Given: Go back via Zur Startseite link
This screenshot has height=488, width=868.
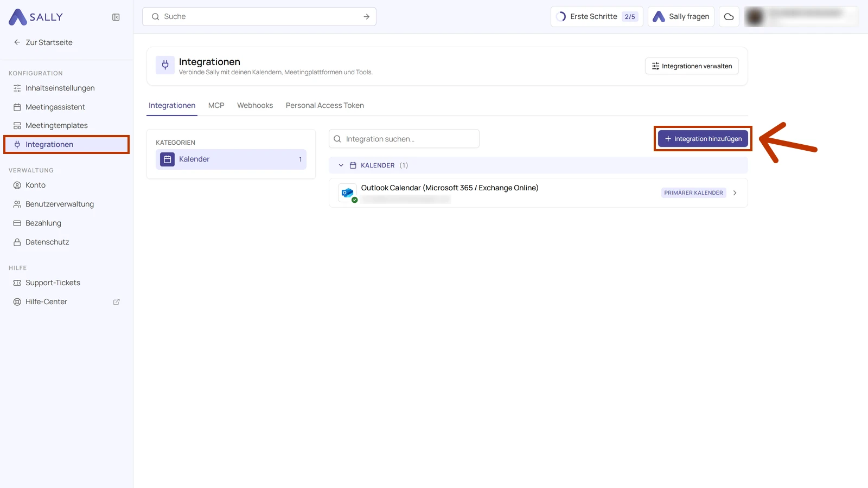Looking at the screenshot, I should tap(43, 42).
